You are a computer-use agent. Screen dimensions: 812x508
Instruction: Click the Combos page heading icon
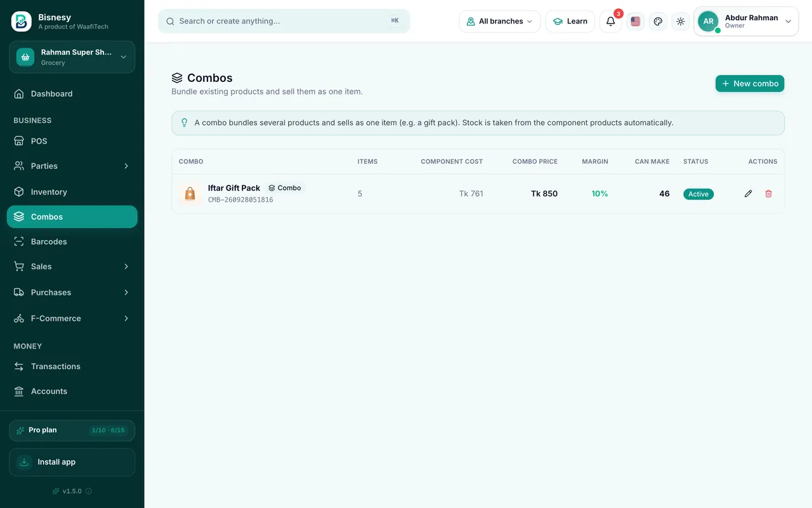177,78
